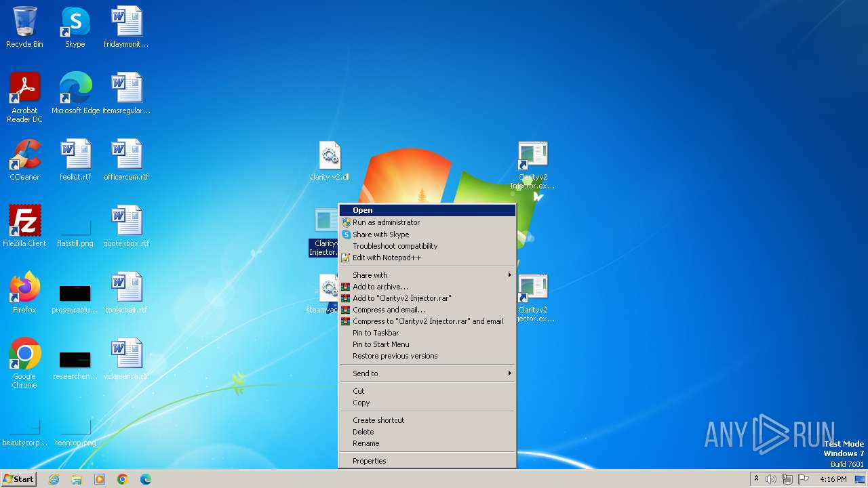
Task: Select lower Clarityv2 Injector.exe shortcut
Action: pyautogui.click(x=533, y=298)
